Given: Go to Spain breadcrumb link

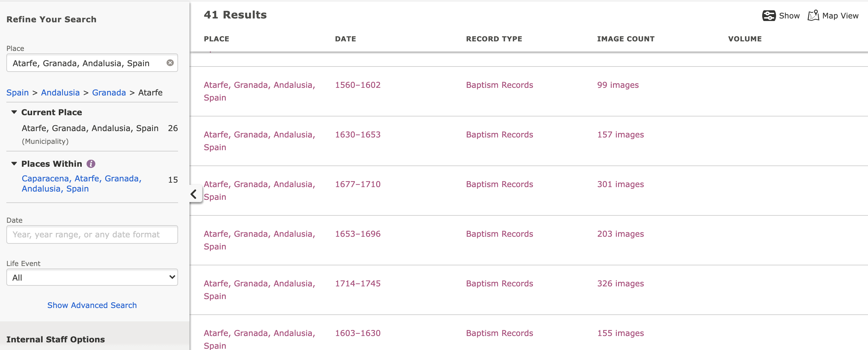Looking at the screenshot, I should 17,92.
